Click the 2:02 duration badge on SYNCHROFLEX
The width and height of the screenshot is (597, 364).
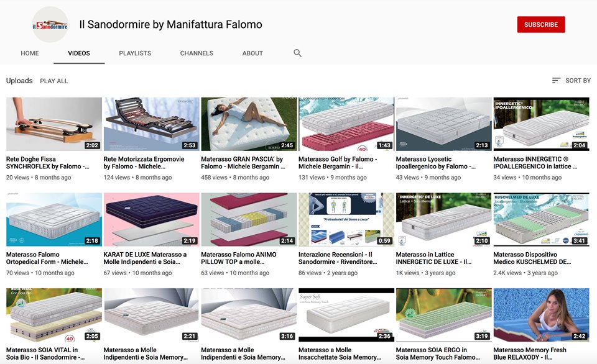click(92, 145)
